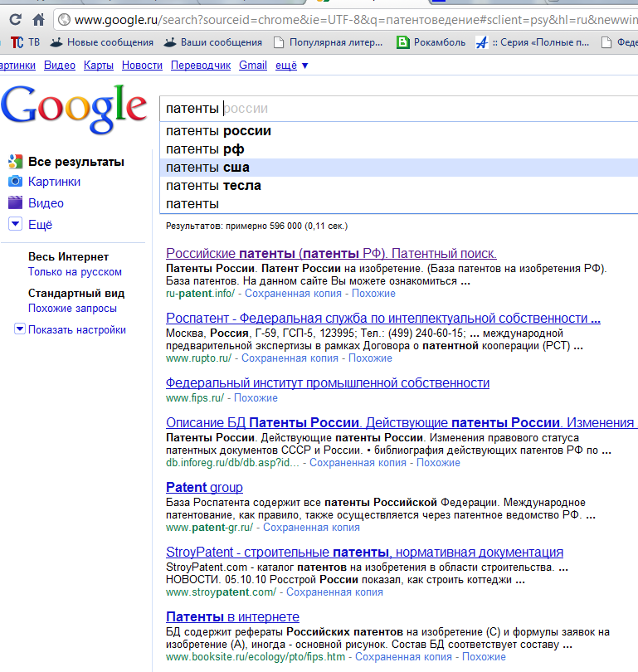Open the Переводчик top navigation link
This screenshot has width=638, height=672.
[x=201, y=66]
